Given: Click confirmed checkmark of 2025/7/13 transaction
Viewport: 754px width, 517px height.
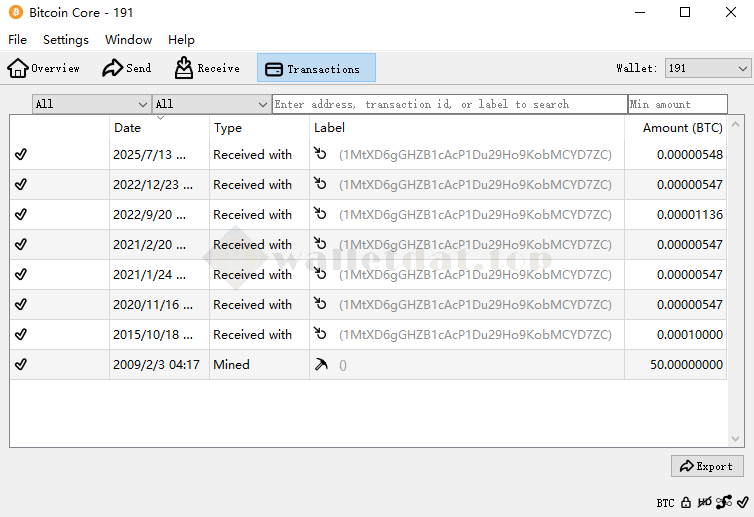Looking at the screenshot, I should click(21, 155).
